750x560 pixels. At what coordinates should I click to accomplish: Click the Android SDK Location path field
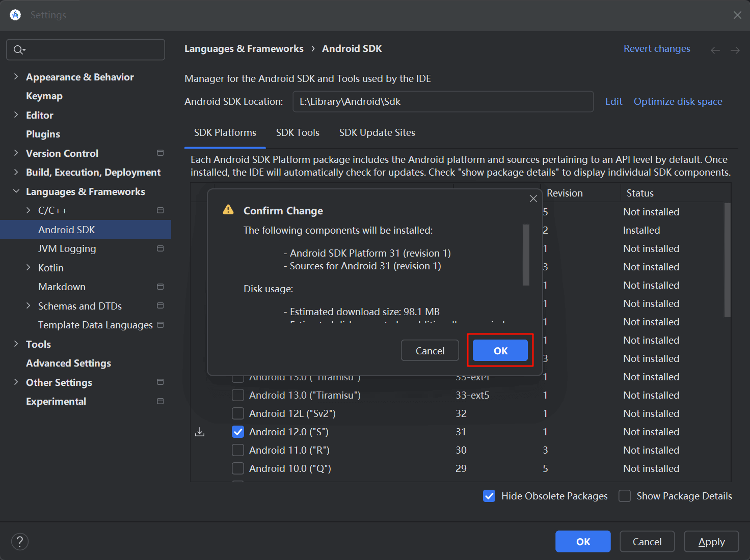point(443,101)
